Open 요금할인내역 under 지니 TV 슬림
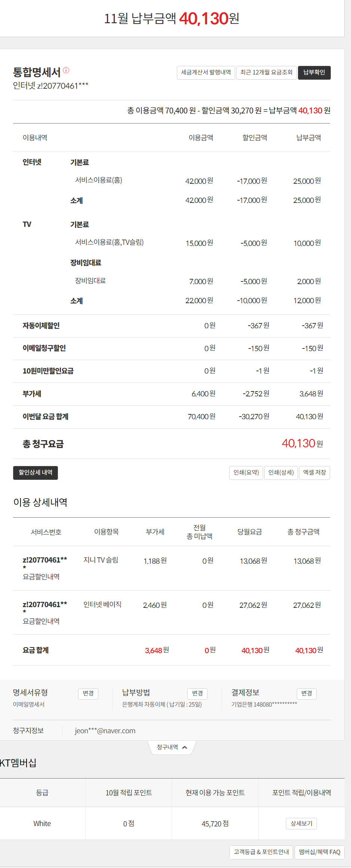351x868 pixels. 41,577
